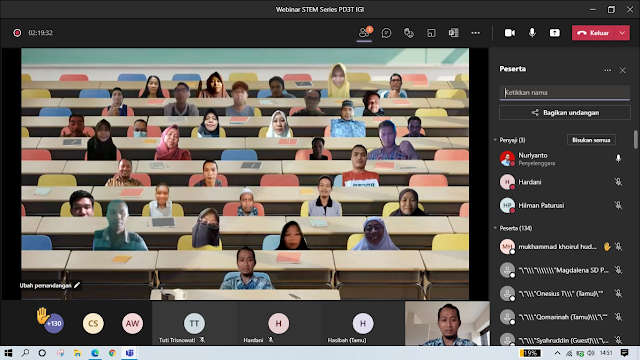Viewport: 640px width, 360px height.
Task: Open the breakout rooms icon
Action: (x=431, y=33)
